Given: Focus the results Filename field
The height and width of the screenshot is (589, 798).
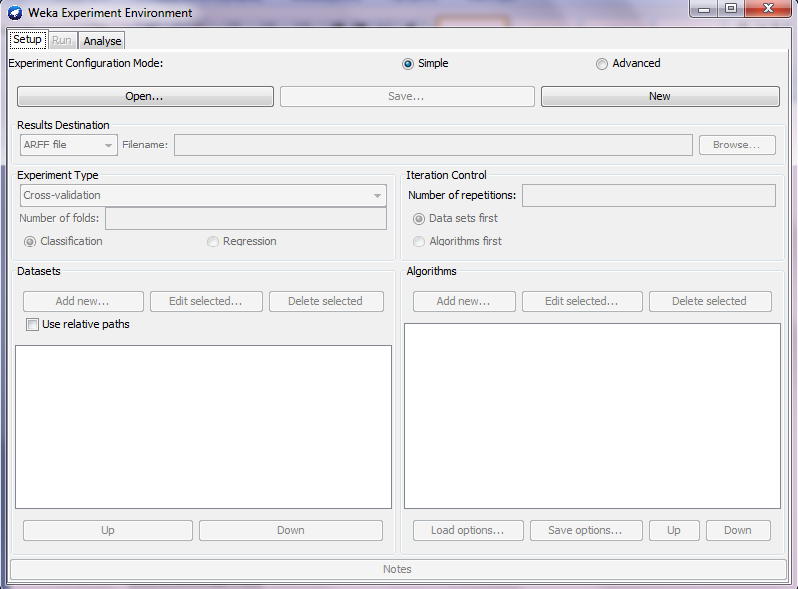Looking at the screenshot, I should pos(433,145).
